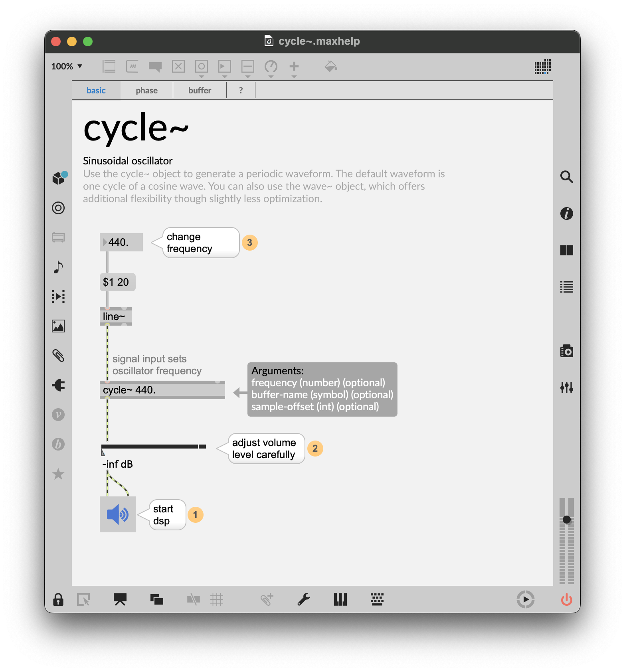Open the 100% zoom dropdown
This screenshot has width=625, height=672.
pyautogui.click(x=67, y=66)
